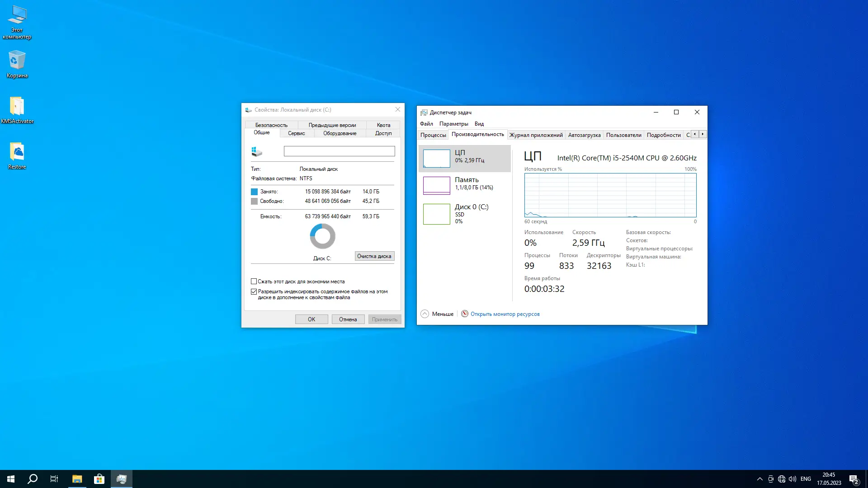868x488 pixels.
Task: Click the taskbar search magnifier icon
Action: click(x=33, y=479)
